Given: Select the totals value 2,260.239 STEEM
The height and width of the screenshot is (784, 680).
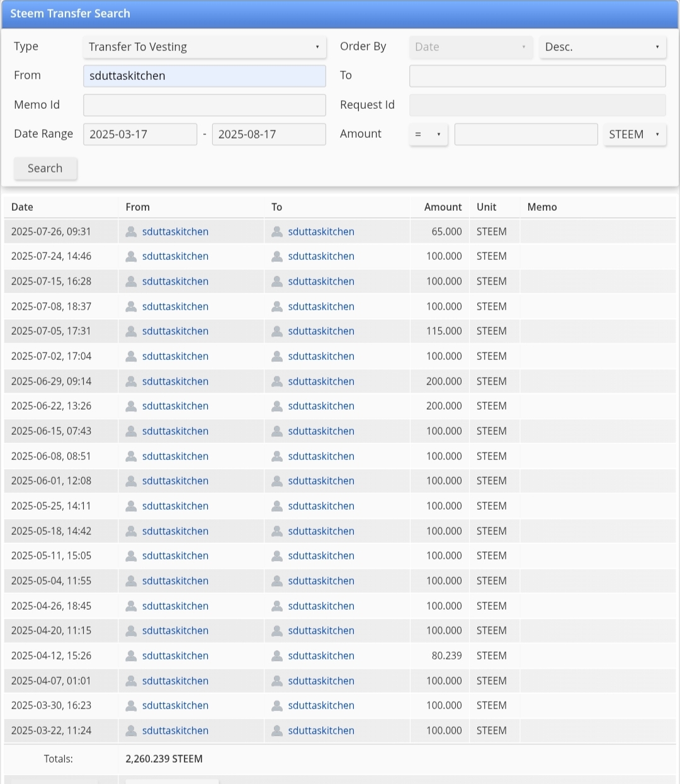Looking at the screenshot, I should (164, 759).
